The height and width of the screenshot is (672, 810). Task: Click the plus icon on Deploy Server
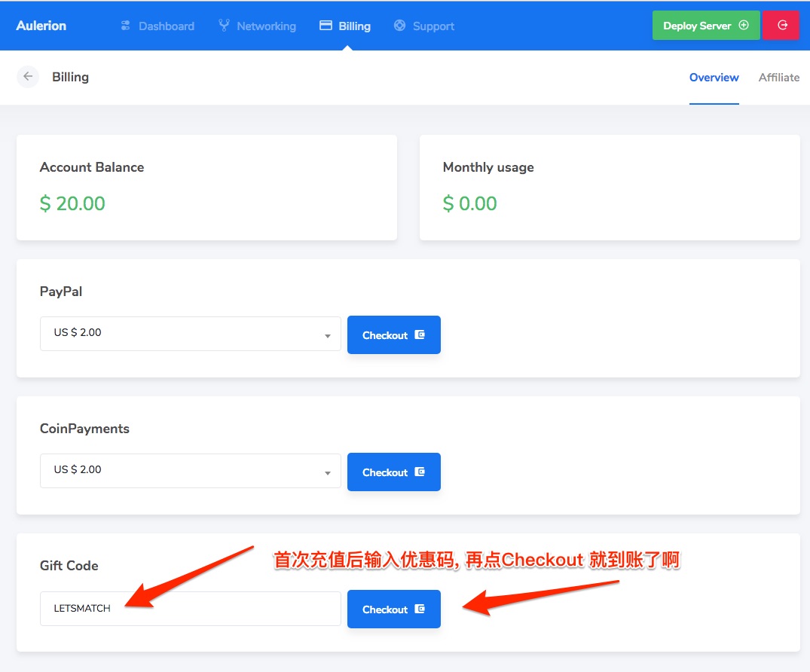coord(744,26)
